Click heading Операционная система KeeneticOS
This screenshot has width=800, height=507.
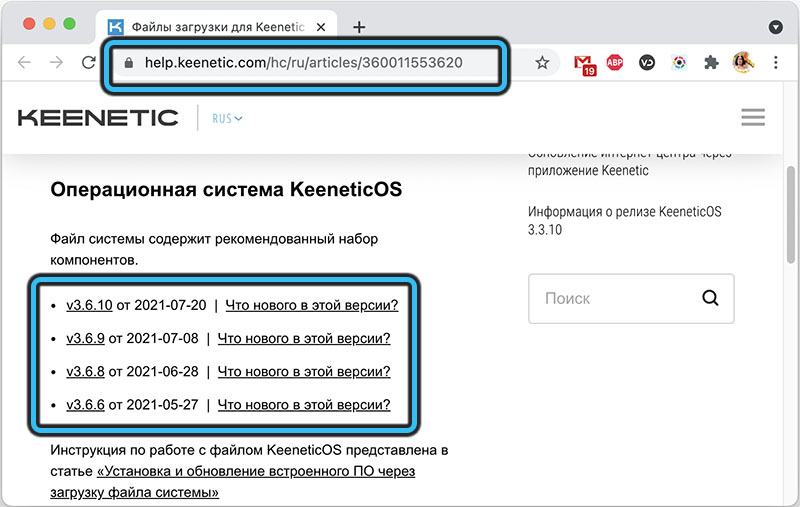pos(226,190)
